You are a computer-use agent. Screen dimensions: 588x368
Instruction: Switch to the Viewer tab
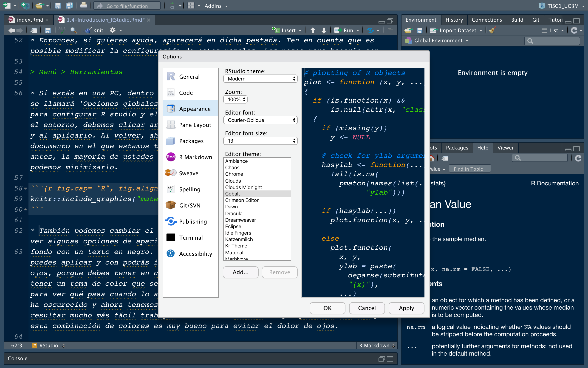tap(505, 148)
